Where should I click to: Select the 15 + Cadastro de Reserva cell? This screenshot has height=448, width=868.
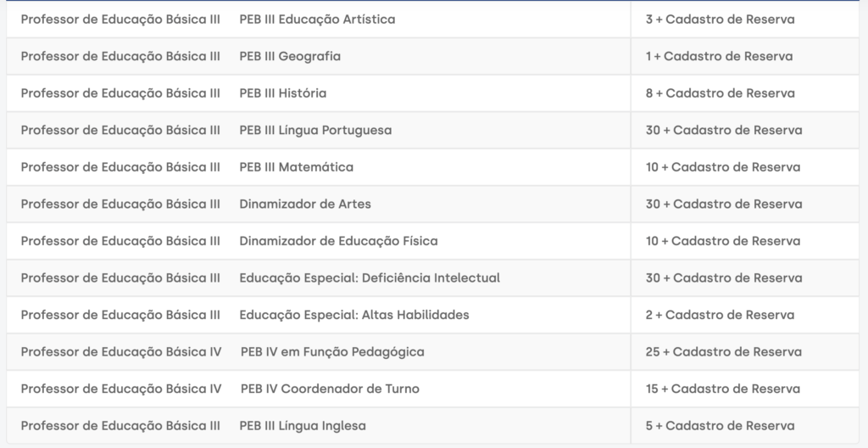pyautogui.click(x=722, y=389)
